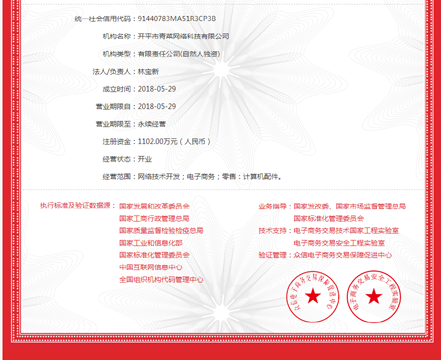Click the 营业期限自 date value
Image resolution: width=441 pixels, height=360 pixels.
(157, 106)
